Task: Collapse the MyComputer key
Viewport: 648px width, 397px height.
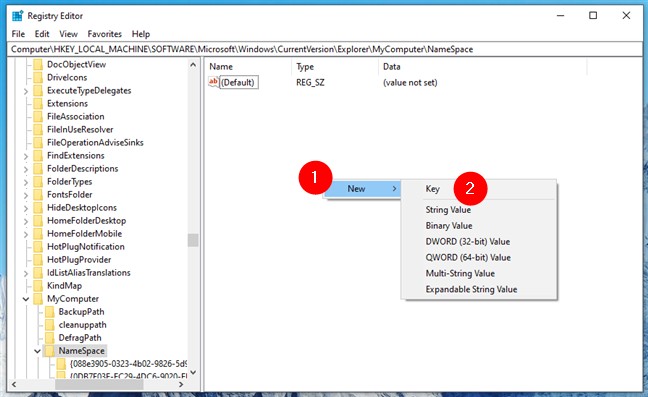Action: pos(26,299)
